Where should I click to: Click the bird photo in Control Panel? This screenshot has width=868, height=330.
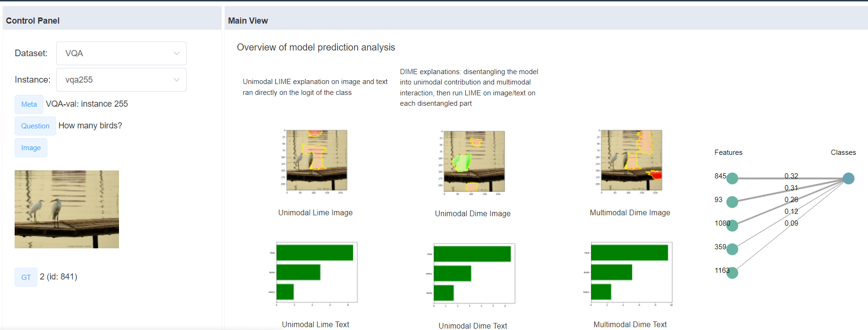tap(67, 209)
